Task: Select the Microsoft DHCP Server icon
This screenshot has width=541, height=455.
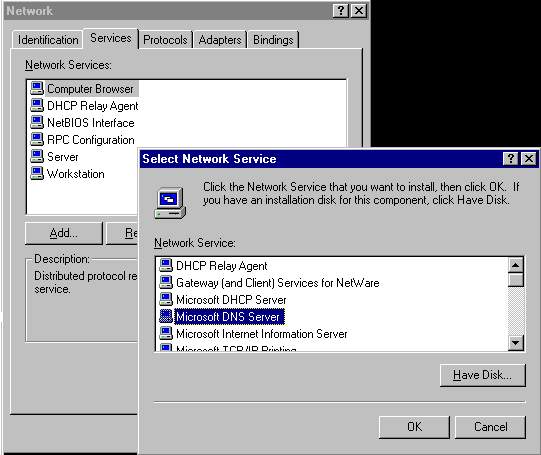Action: point(166,299)
